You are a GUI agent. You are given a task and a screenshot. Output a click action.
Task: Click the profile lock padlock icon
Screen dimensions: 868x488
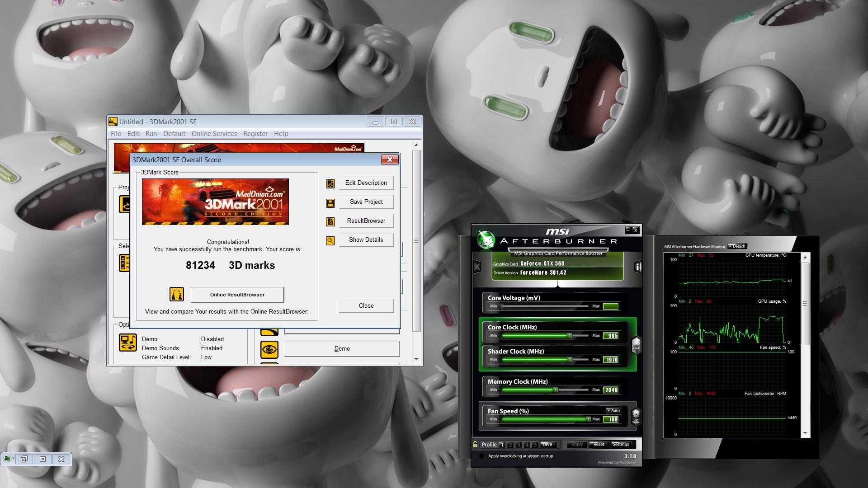click(x=475, y=444)
